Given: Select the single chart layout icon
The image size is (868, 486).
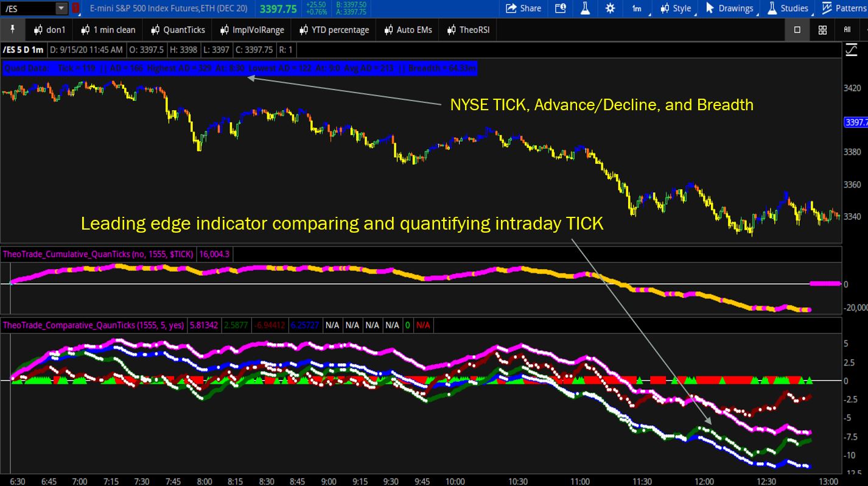Looking at the screenshot, I should coord(797,29).
